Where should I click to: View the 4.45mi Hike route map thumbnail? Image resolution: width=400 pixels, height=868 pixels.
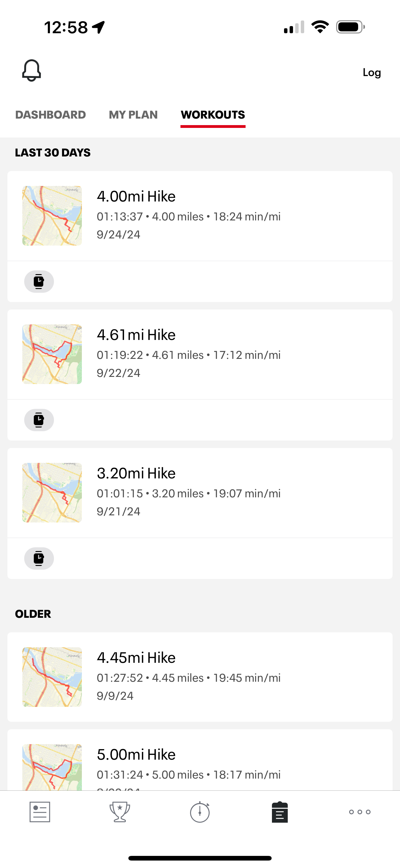[52, 677]
